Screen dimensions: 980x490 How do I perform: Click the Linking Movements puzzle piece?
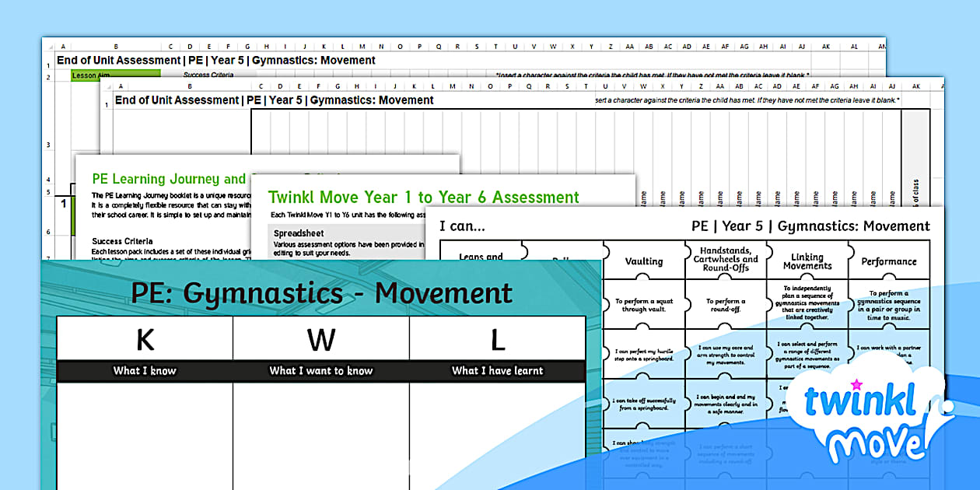pyautogui.click(x=807, y=261)
